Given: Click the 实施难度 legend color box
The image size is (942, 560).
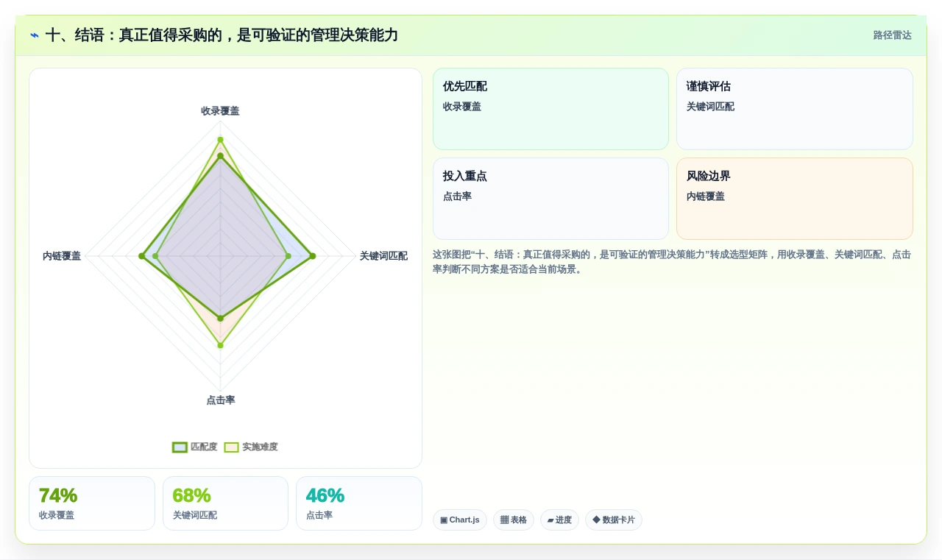Looking at the screenshot, I should [x=231, y=447].
